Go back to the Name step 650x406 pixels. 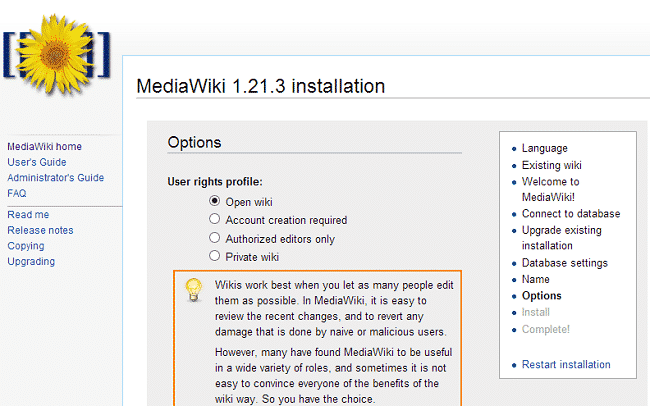535,279
